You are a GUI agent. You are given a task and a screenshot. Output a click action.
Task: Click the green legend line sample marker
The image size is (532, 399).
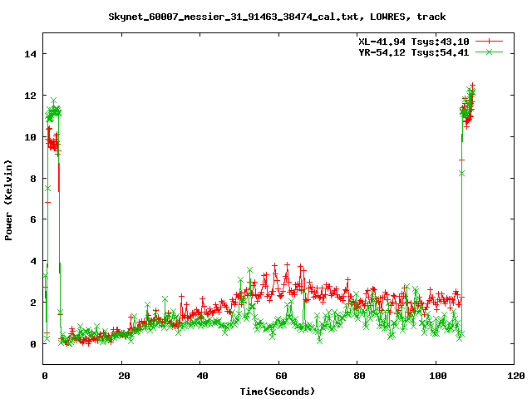[x=489, y=52]
